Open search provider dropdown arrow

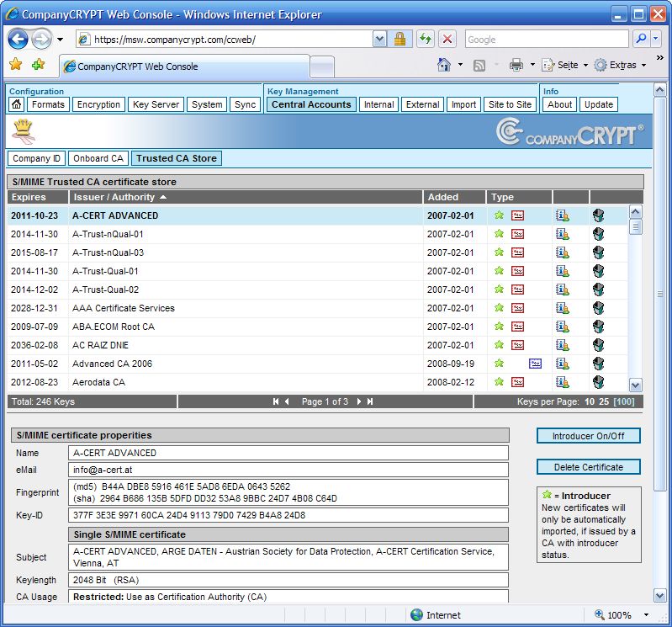(x=656, y=40)
